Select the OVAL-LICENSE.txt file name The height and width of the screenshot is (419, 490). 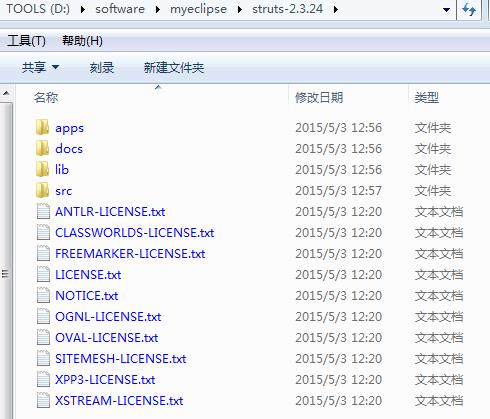point(107,338)
